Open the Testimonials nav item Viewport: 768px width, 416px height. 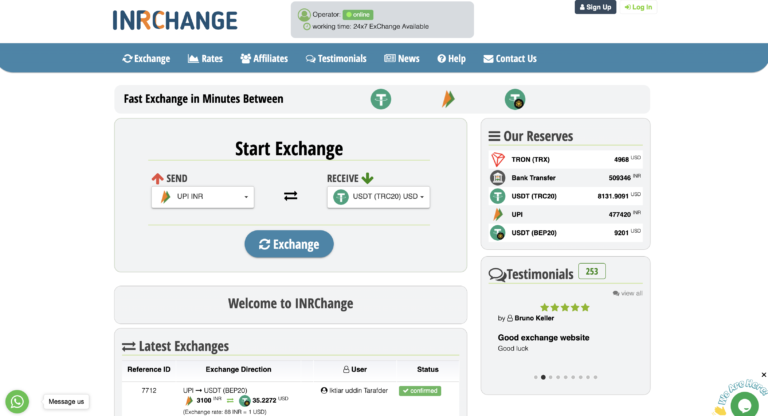(x=336, y=58)
